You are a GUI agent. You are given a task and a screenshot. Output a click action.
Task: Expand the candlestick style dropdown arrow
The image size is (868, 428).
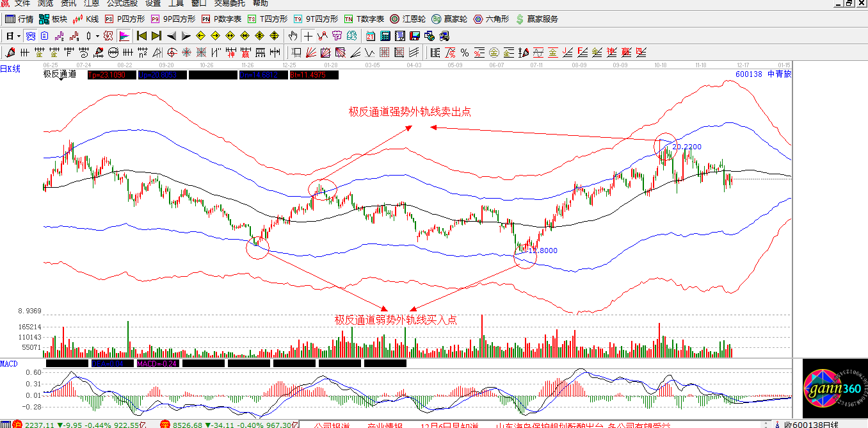[x=97, y=36]
